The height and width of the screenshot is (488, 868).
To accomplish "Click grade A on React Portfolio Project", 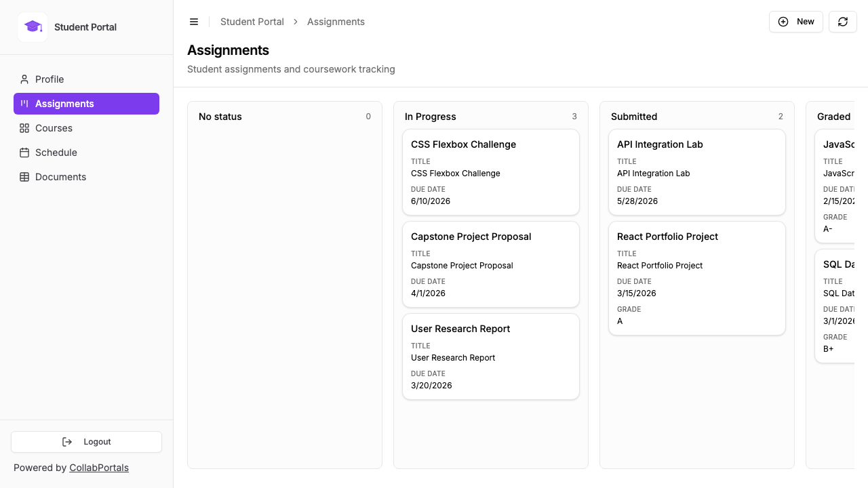I will tap(620, 321).
